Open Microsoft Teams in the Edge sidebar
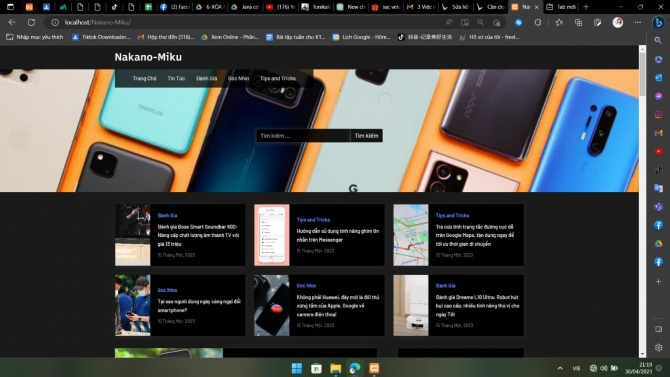Viewport: 670px width, 377px height. pos(658,206)
